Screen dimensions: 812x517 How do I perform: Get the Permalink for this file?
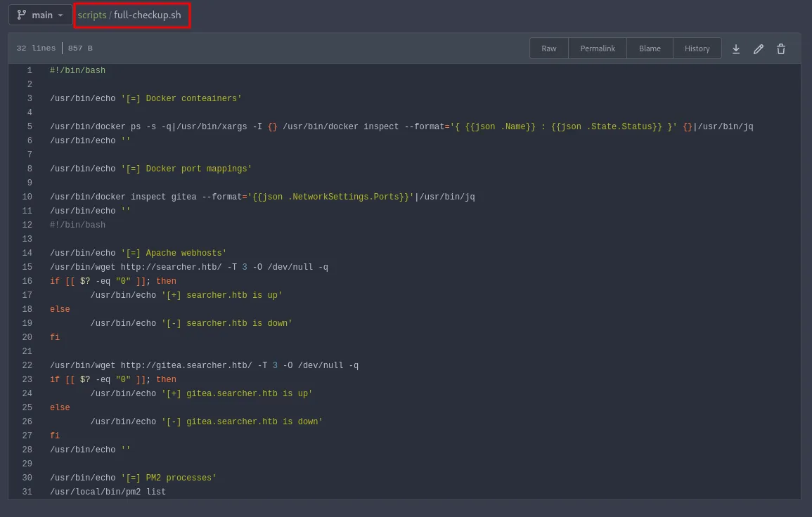tap(598, 48)
